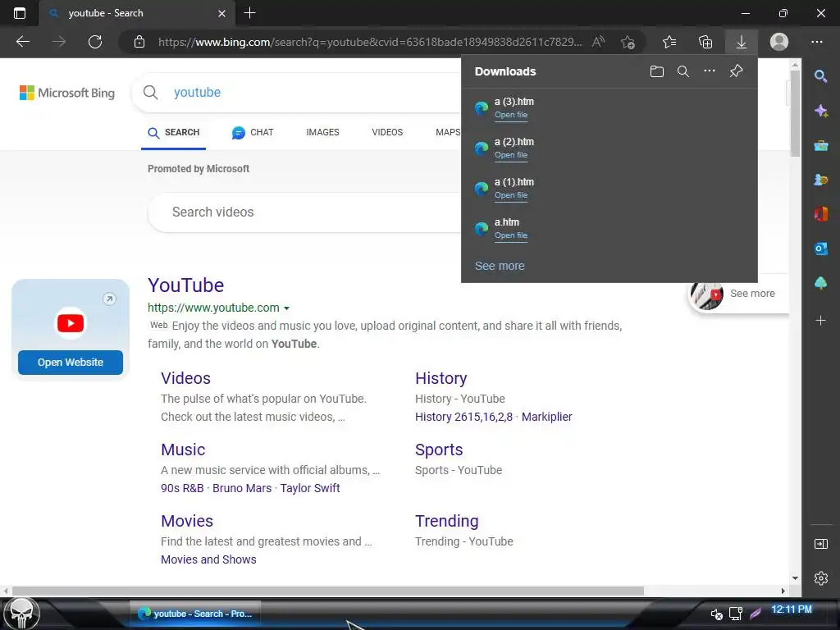
Task: Open more options in Downloads panel
Action: pyautogui.click(x=710, y=71)
